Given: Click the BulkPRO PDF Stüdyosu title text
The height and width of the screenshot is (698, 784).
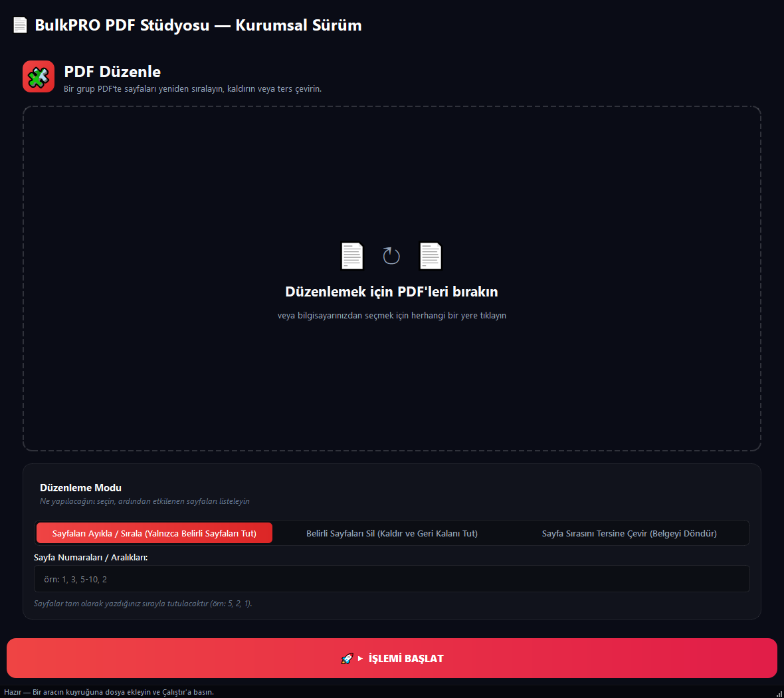Looking at the screenshot, I should [198, 25].
